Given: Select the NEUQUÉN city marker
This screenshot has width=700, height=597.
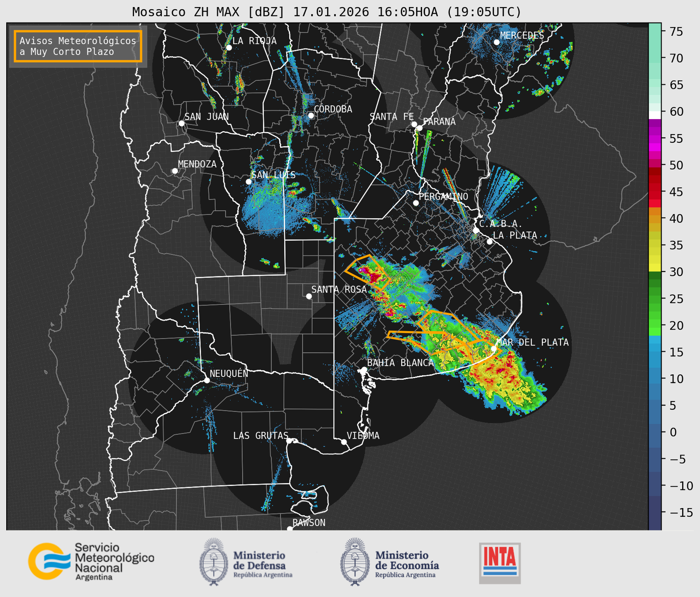Looking at the screenshot, I should (207, 380).
